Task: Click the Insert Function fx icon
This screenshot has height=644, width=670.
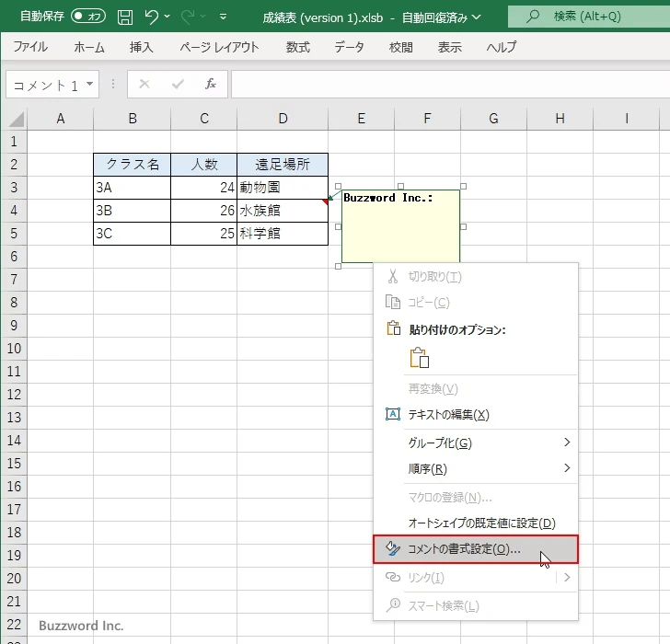Action: [x=211, y=84]
